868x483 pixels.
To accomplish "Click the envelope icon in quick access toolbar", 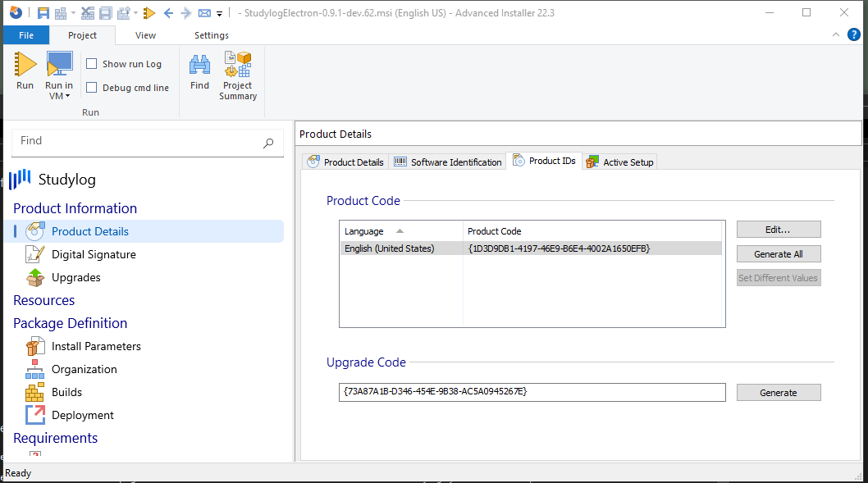I will [x=204, y=13].
